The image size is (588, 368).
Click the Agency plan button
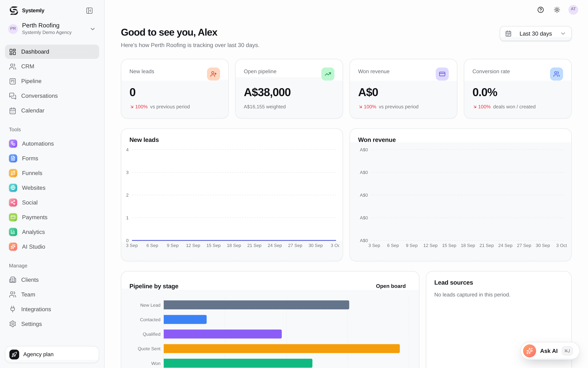tap(52, 354)
